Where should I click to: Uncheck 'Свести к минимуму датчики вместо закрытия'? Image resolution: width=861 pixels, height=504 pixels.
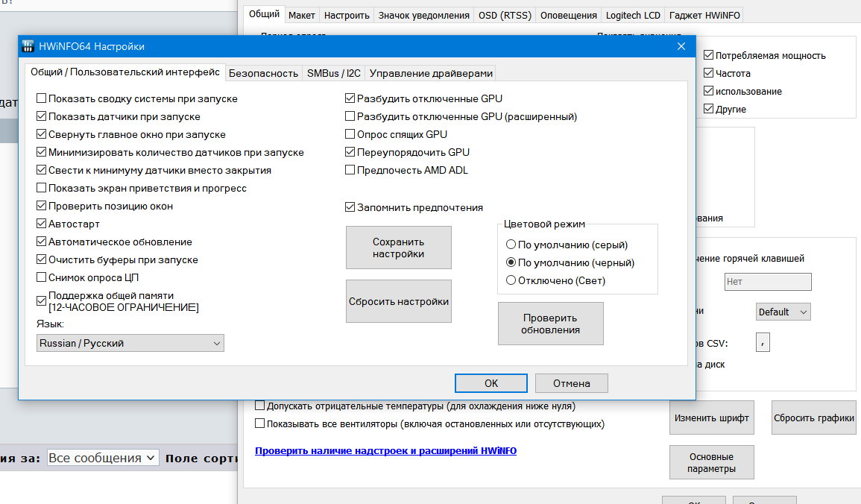click(41, 170)
